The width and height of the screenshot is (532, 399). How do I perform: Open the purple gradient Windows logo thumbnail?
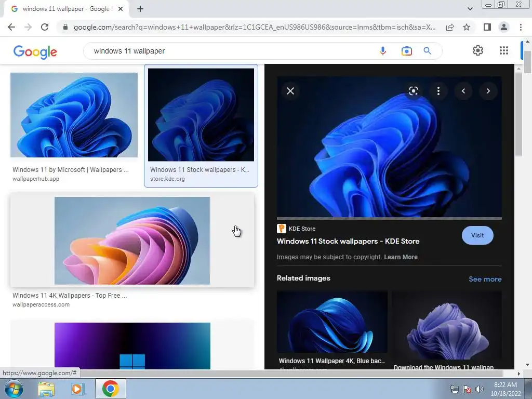(132, 345)
